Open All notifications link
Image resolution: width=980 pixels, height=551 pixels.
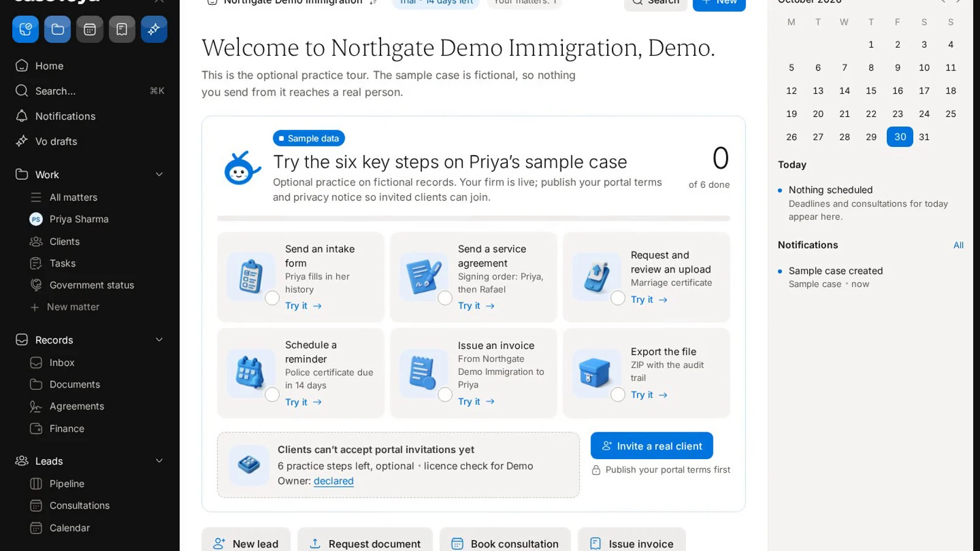click(x=959, y=245)
